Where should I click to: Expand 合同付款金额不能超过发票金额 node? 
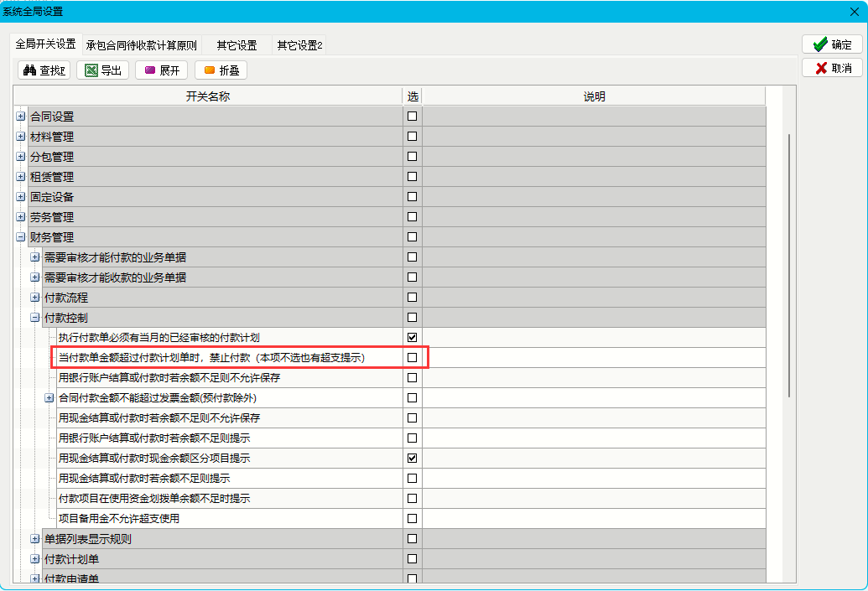coord(49,398)
